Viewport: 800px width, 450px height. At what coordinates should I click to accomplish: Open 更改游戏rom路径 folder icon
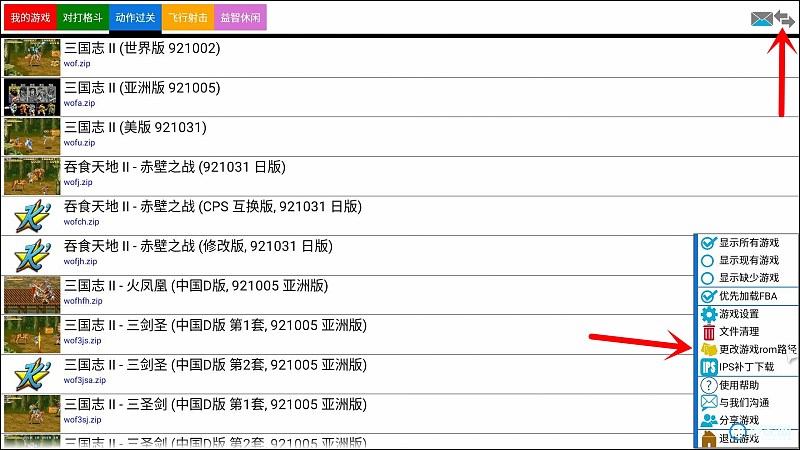[x=709, y=350]
